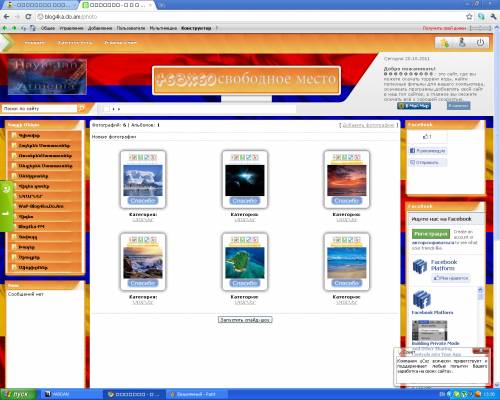This screenshot has height=400, width=500.
Task: Reload the page with refresh icon
Action: [28, 16]
